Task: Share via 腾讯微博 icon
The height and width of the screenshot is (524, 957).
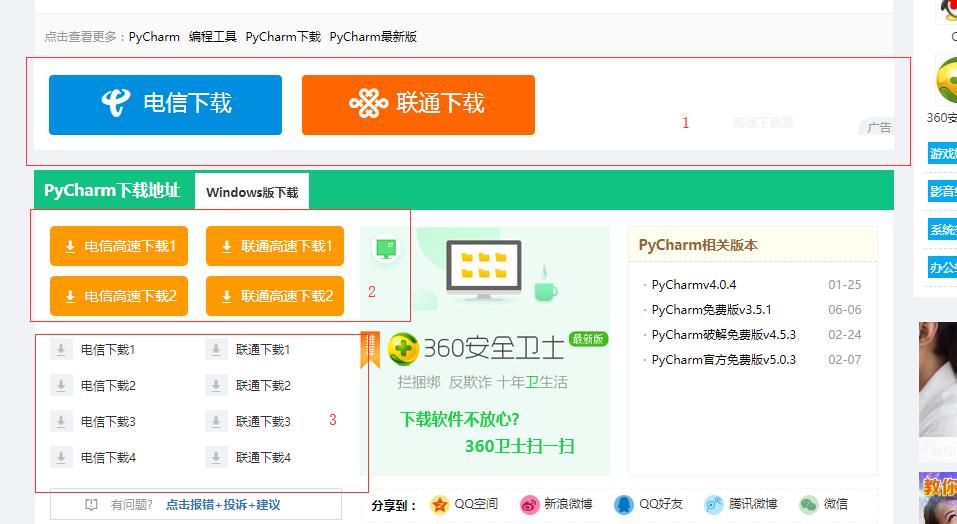Action: coord(713,504)
